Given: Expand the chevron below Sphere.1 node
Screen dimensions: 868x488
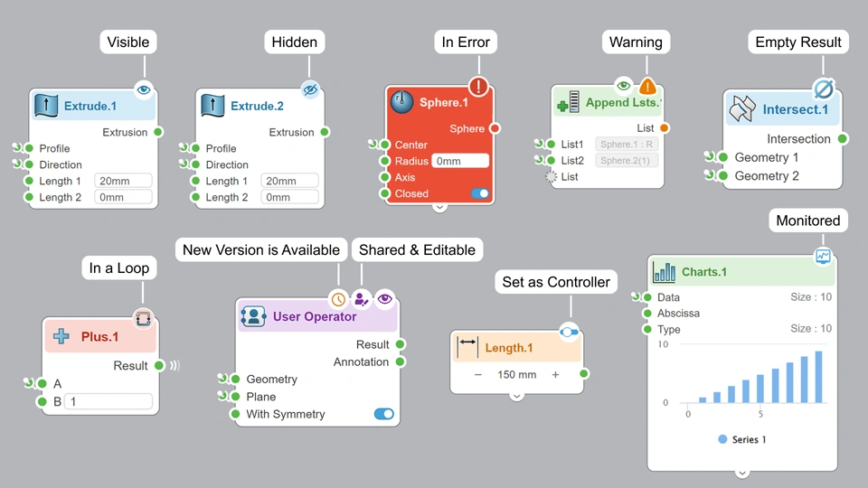Looking at the screenshot, I should coord(439,208).
